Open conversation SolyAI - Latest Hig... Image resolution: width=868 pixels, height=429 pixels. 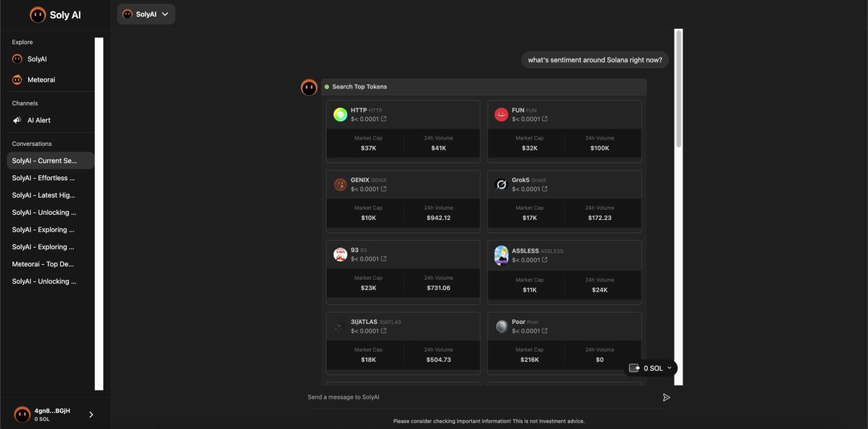coord(51,195)
